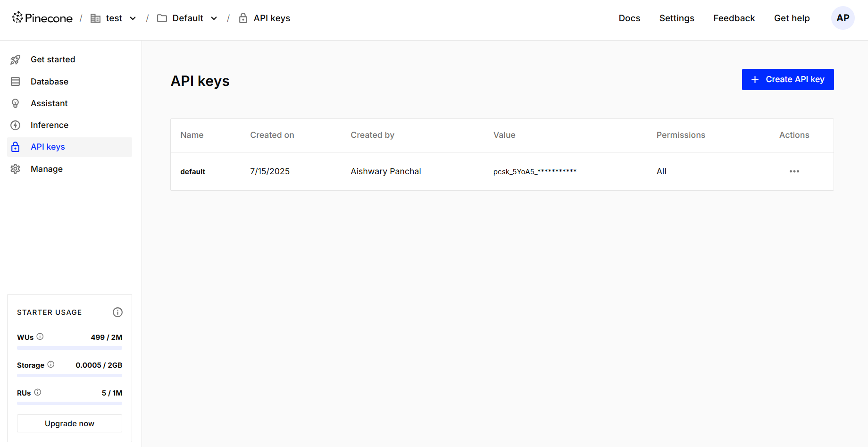The width and height of the screenshot is (868, 447).
Task: Click the Get started rocket icon
Action: pyautogui.click(x=16, y=59)
